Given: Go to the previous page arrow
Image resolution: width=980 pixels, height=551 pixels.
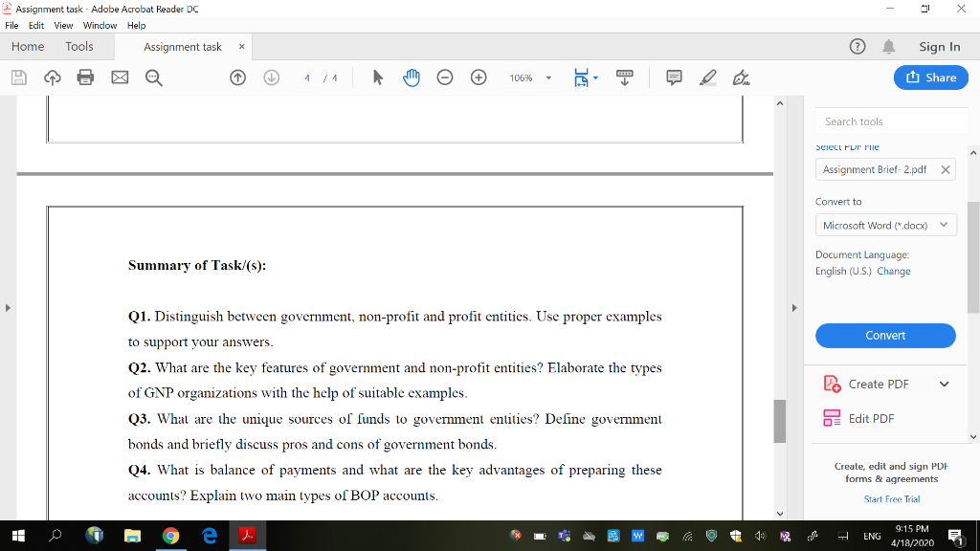Looking at the screenshot, I should [x=237, y=77].
